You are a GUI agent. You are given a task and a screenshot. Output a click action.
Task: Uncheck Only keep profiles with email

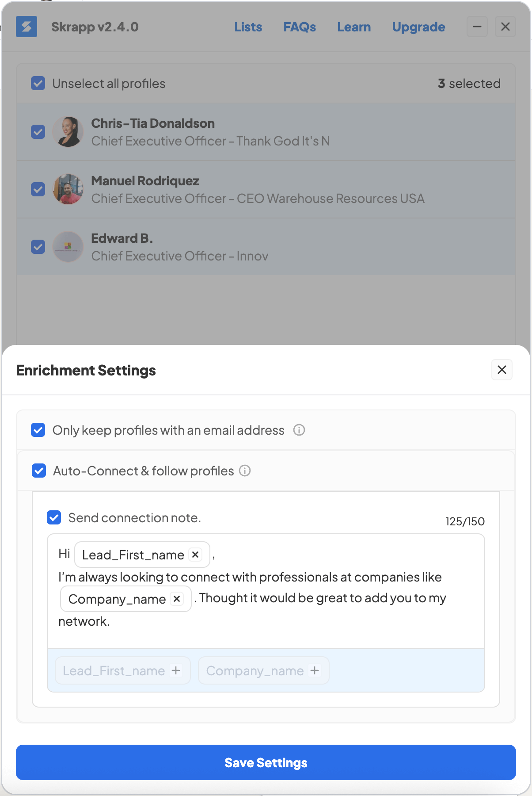click(x=38, y=430)
